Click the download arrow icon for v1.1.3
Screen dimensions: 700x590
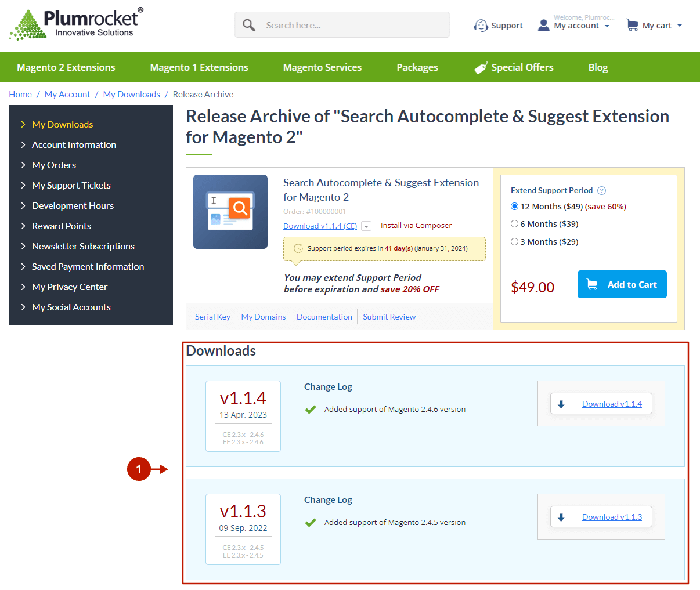click(x=561, y=517)
